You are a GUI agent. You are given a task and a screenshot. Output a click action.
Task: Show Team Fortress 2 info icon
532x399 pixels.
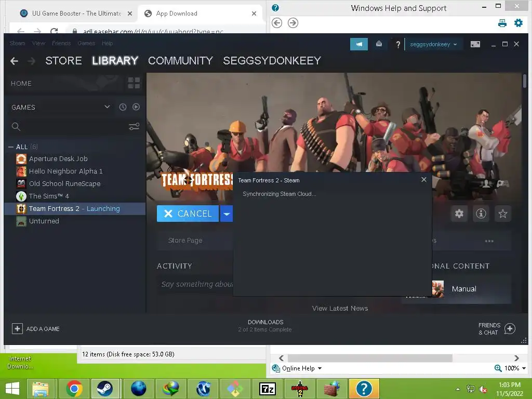click(x=481, y=214)
